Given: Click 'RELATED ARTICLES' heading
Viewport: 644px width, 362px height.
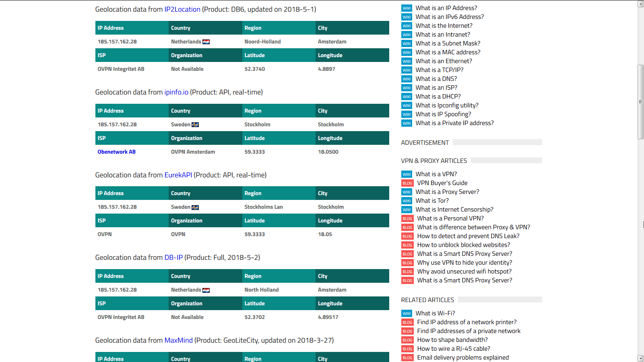Looking at the screenshot, I should click(427, 300).
